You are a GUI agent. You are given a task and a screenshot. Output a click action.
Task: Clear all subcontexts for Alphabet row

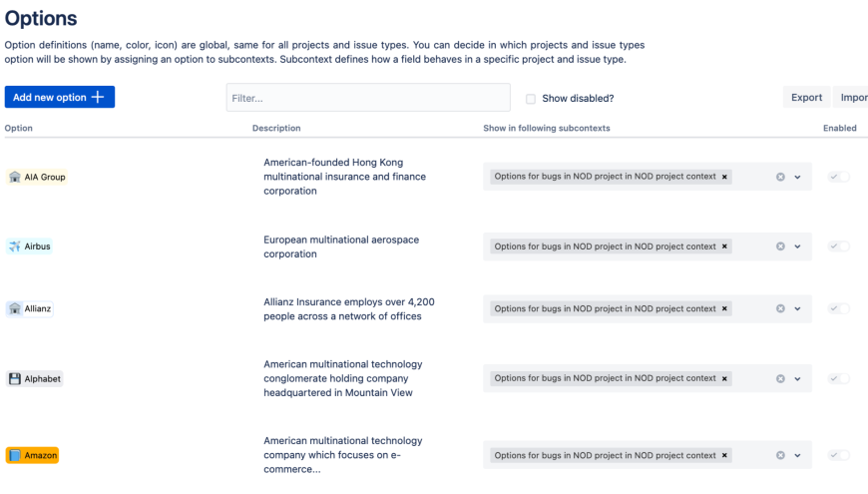780,379
